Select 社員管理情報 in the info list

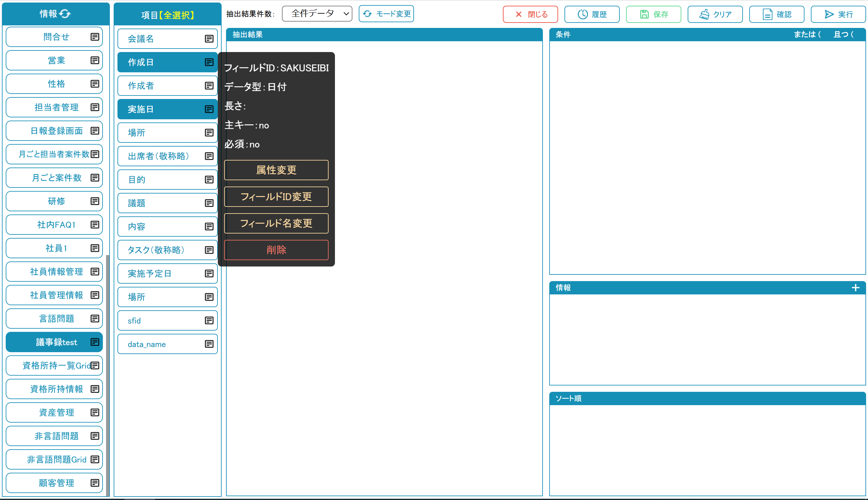(x=54, y=295)
